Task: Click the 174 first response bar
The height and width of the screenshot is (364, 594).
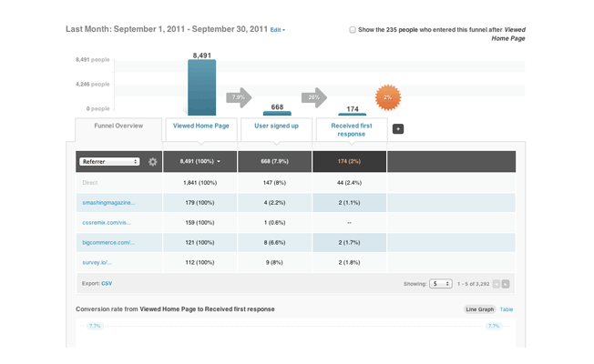Action: pyautogui.click(x=353, y=115)
